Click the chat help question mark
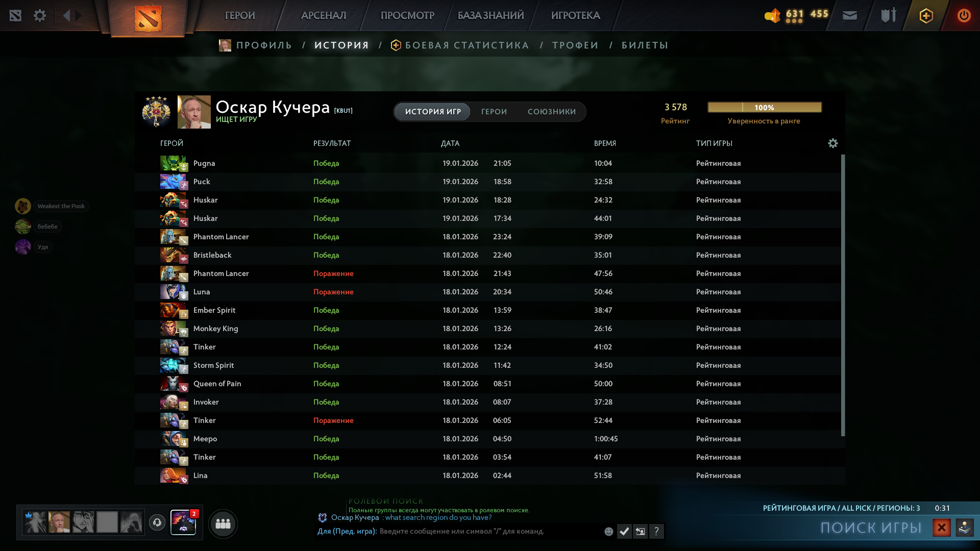This screenshot has width=980, height=551. [x=656, y=532]
